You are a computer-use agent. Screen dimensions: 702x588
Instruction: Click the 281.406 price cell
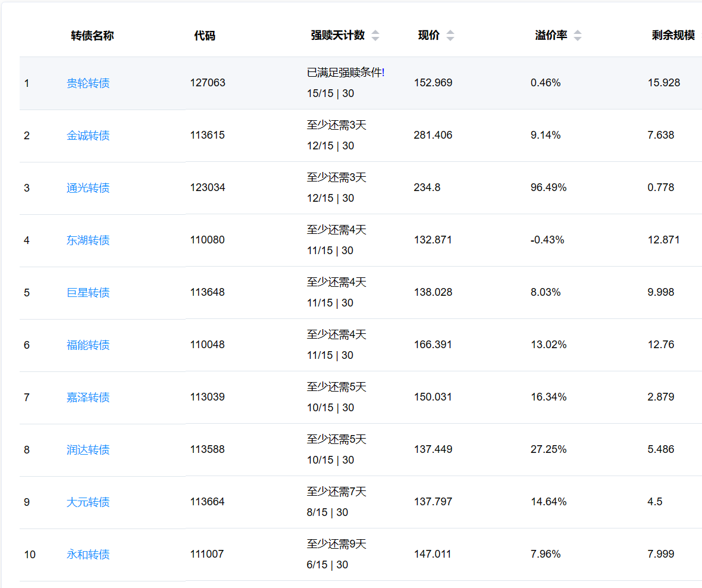click(433, 136)
